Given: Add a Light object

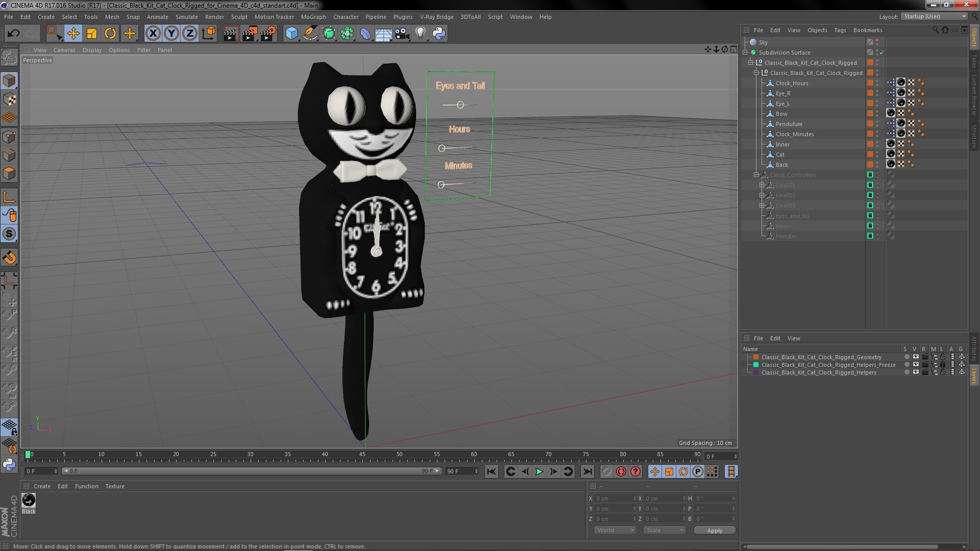Looking at the screenshot, I should point(420,34).
